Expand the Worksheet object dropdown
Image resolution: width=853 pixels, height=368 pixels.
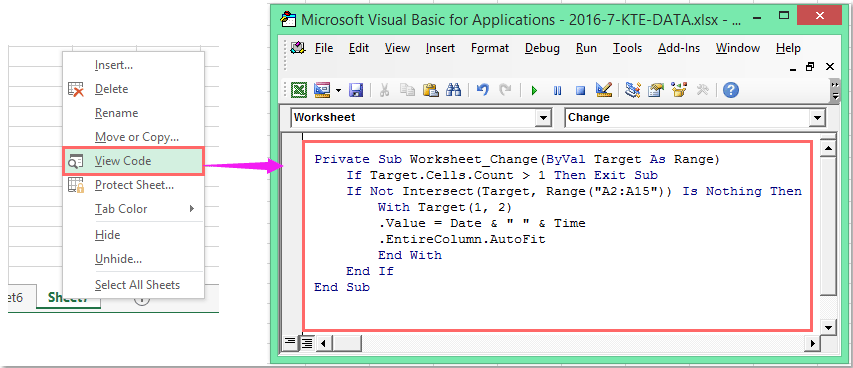[543, 118]
